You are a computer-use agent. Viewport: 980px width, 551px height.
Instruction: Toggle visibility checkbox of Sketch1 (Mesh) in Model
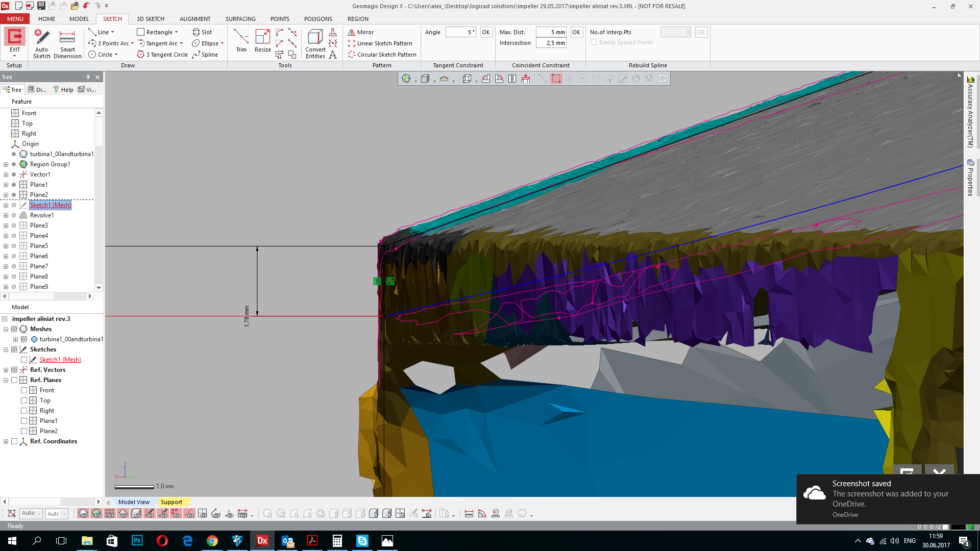(x=24, y=360)
